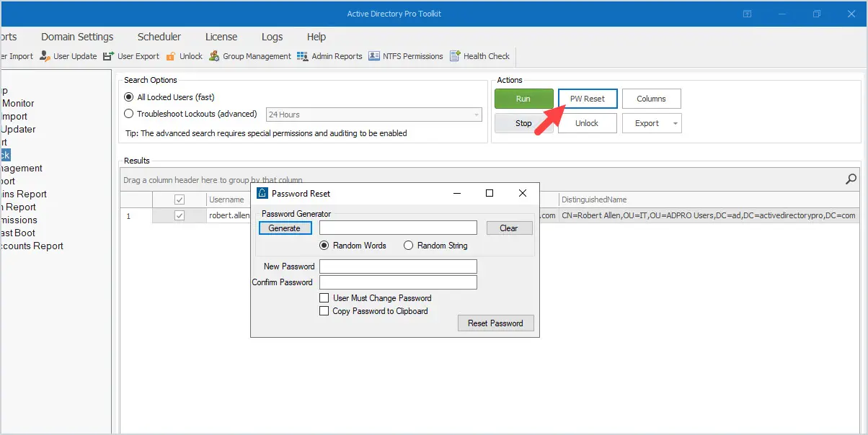Toggle the select-all checkbox in the results header

180,199
